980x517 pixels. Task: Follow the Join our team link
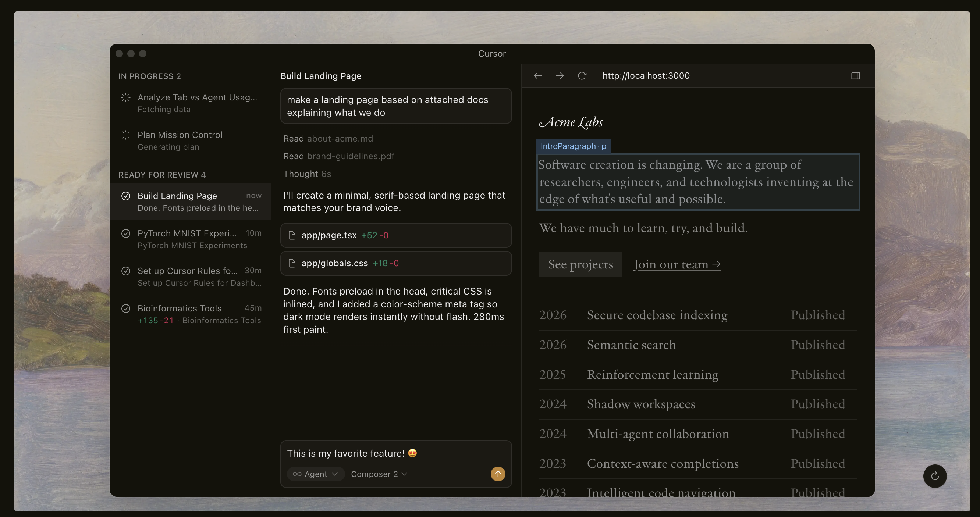(x=677, y=264)
